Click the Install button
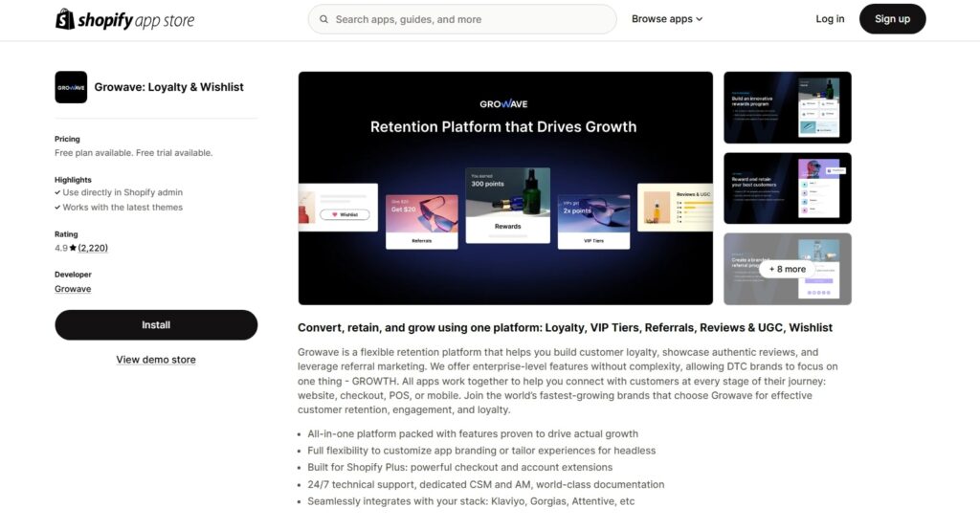980x530 pixels. pyautogui.click(x=156, y=325)
